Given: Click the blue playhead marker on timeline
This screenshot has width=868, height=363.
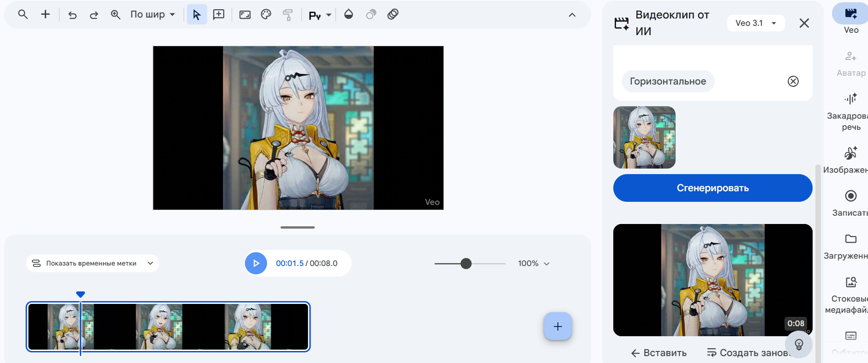Looking at the screenshot, I should 80,294.
